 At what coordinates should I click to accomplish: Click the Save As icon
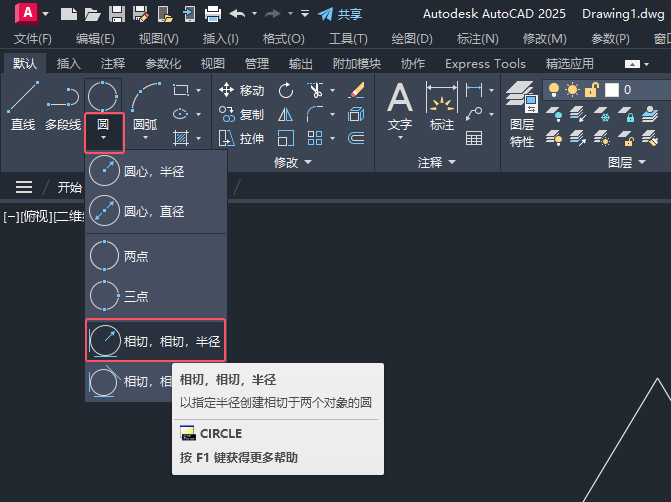(140, 14)
